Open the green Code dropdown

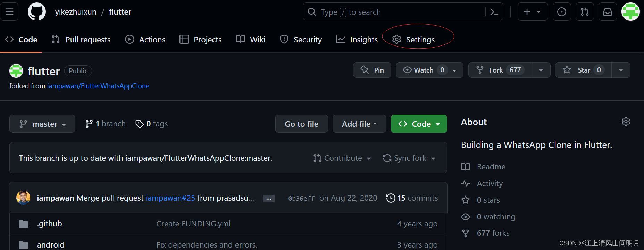tap(419, 124)
